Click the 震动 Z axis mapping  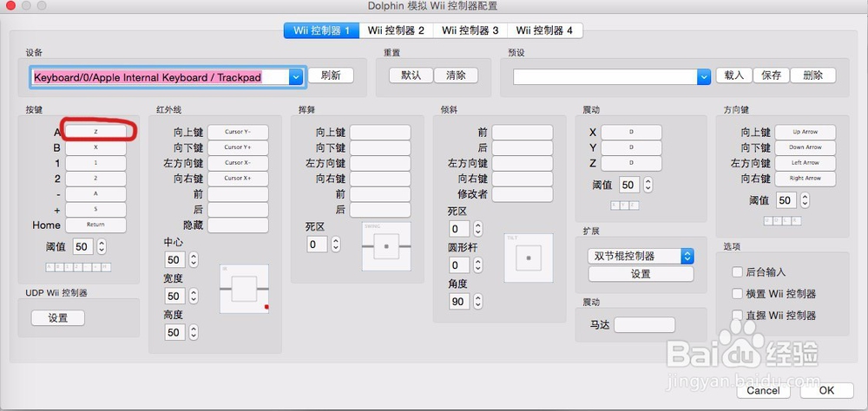click(x=632, y=163)
